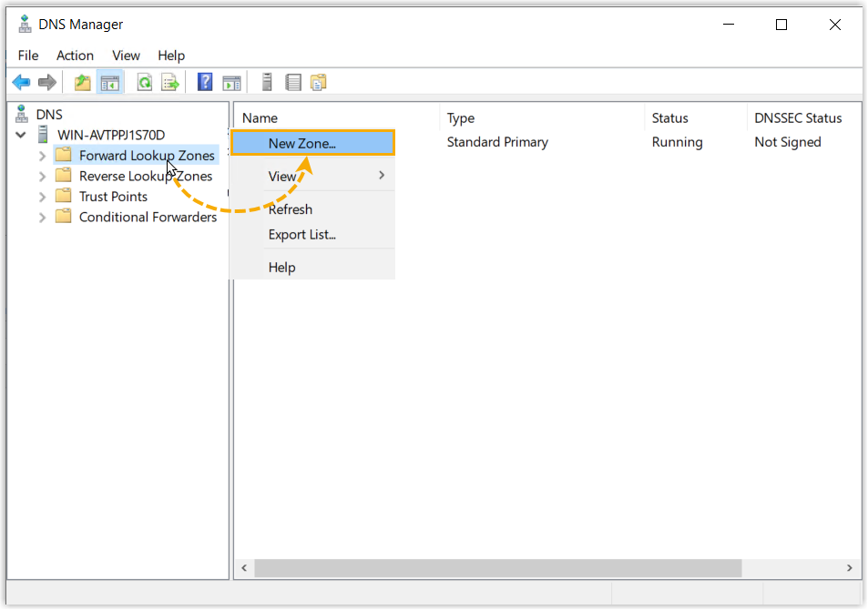Select Export List... in the context menu
The width and height of the screenshot is (868, 610).
click(x=301, y=234)
